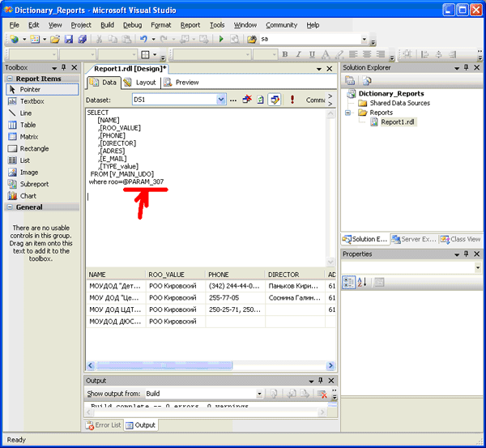Click the New Project toolbar icon
The width and height of the screenshot is (486, 448).
(x=14, y=39)
